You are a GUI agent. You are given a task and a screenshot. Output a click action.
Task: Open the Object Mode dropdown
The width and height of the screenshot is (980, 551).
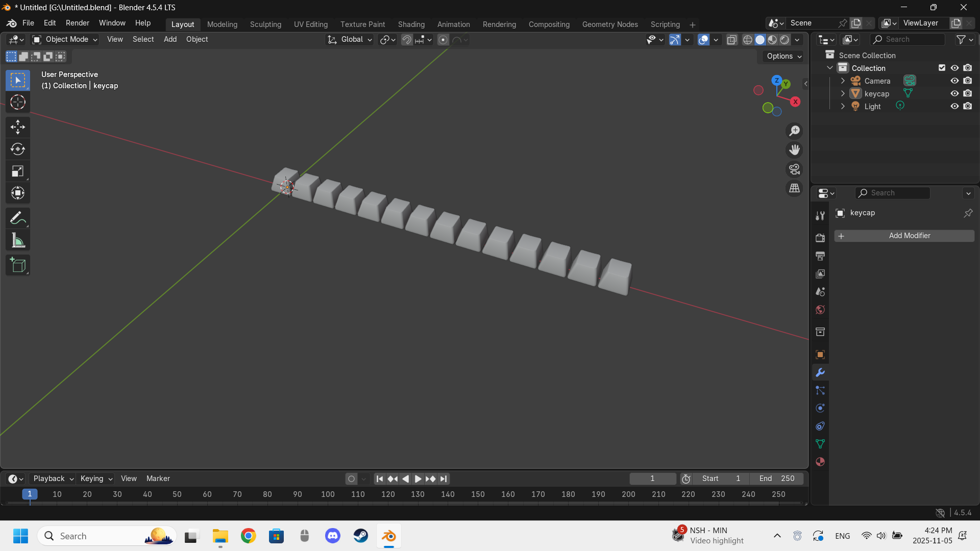[65, 39]
